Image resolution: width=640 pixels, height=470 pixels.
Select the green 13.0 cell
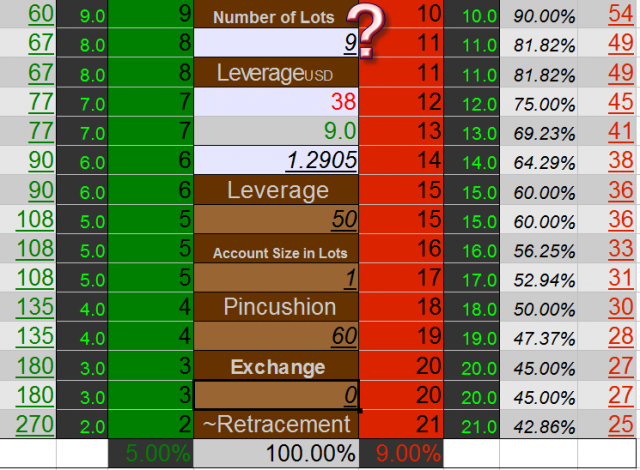[471, 131]
